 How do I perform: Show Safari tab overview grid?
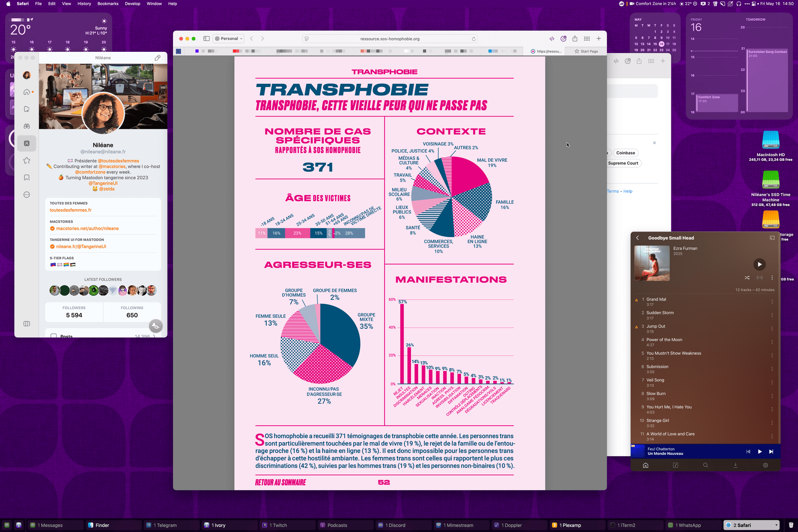[x=587, y=39]
